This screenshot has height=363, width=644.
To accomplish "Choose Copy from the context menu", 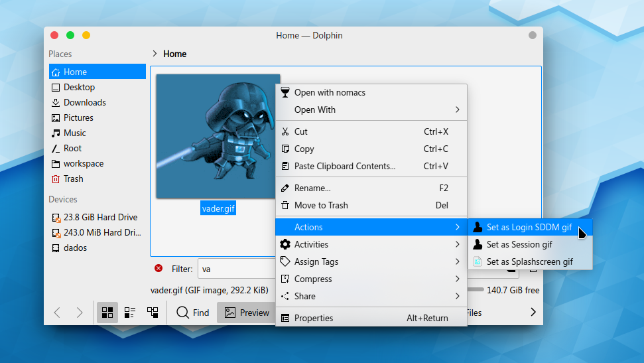I will tap(371, 149).
